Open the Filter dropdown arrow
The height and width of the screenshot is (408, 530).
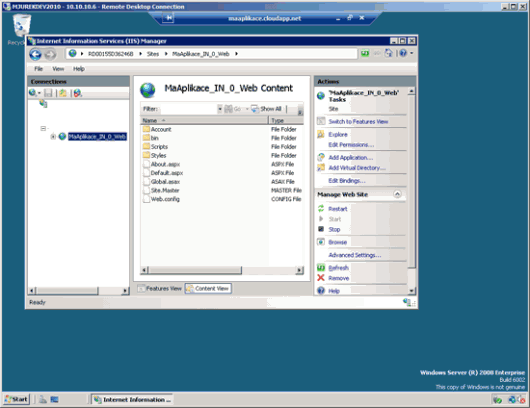click(220, 109)
